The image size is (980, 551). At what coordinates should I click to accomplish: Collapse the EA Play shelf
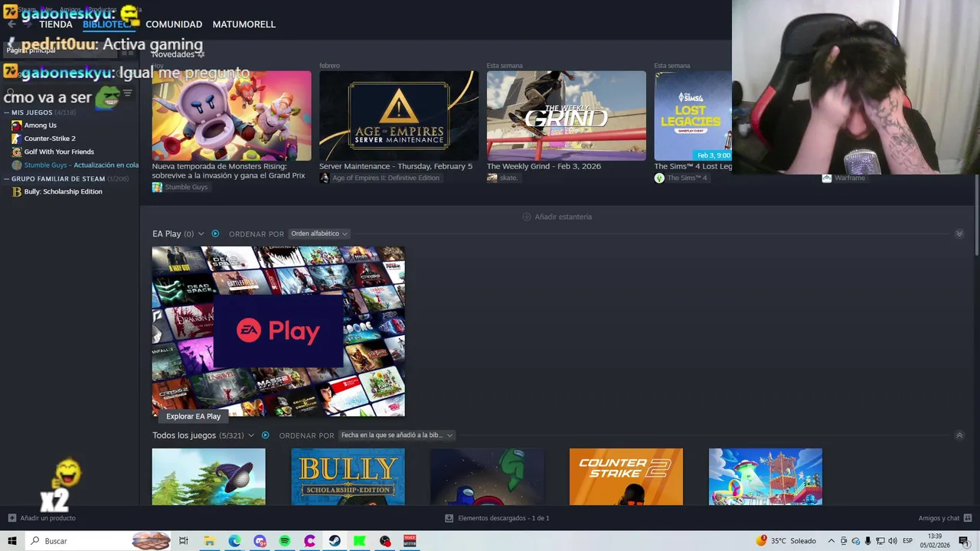coord(959,233)
